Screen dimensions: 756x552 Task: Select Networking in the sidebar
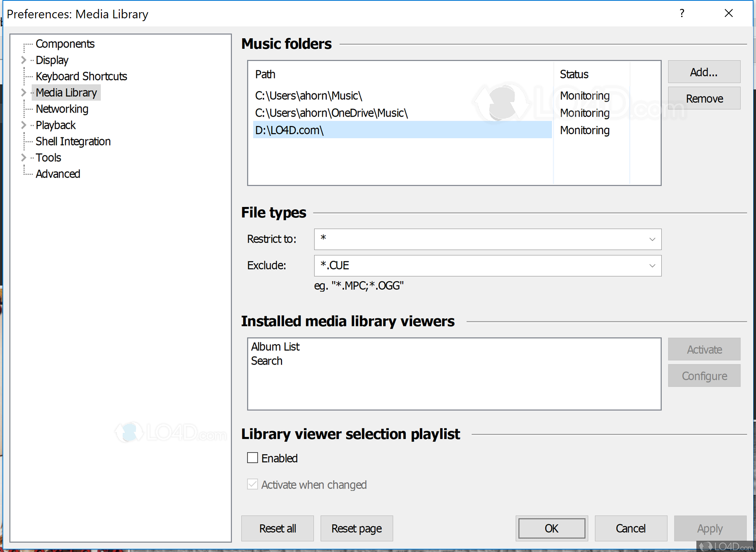(62, 109)
